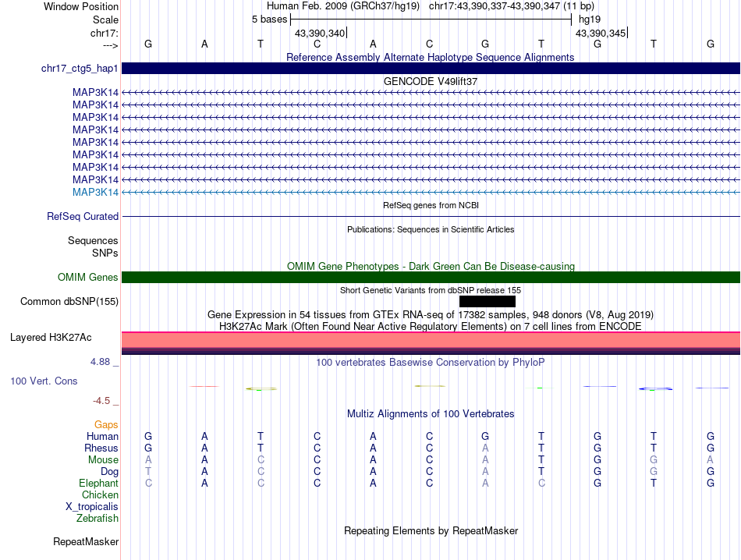
Task: Click the Window Position label
Action: click(81, 6)
